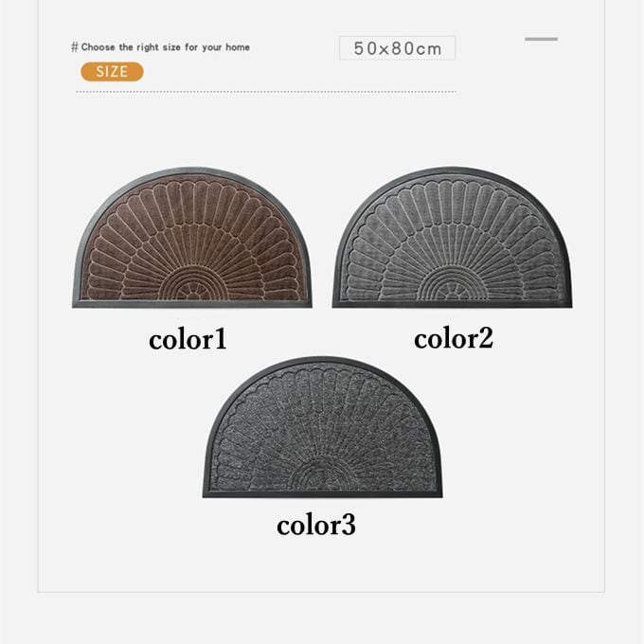Image resolution: width=644 pixels, height=644 pixels.
Task: Click 'Choose the right size for your home' text
Action: pos(165,47)
